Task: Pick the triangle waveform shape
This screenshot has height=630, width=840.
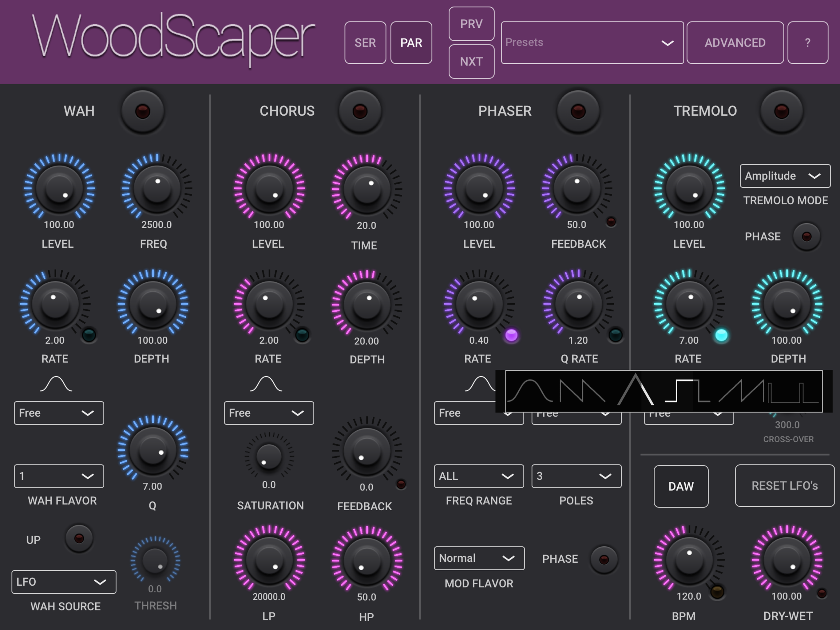Action: coord(635,391)
